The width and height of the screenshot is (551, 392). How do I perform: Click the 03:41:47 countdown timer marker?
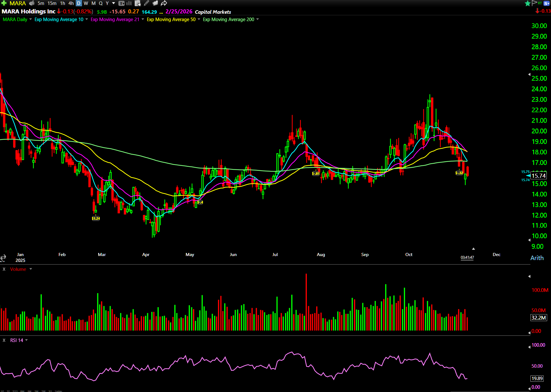(x=467, y=258)
